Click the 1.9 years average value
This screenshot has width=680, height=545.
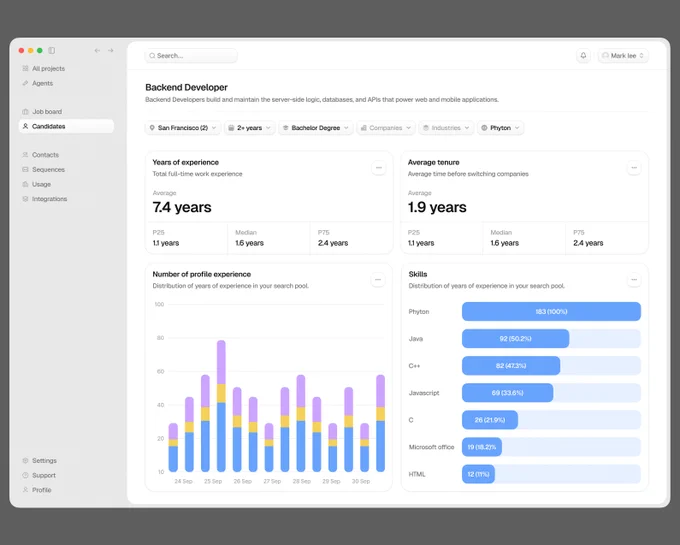click(437, 207)
